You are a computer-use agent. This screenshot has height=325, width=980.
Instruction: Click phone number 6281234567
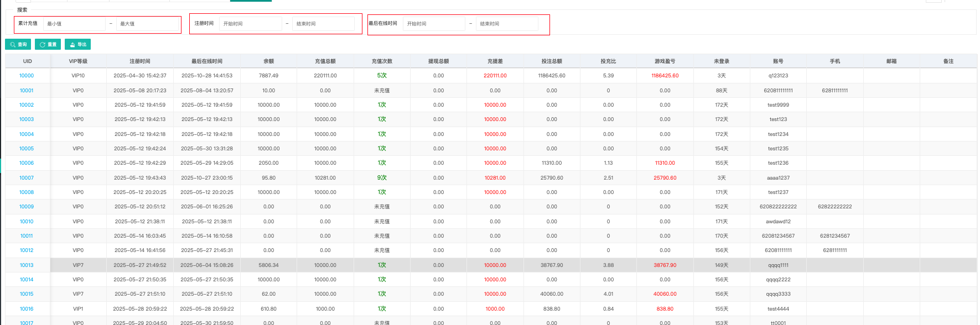[x=834, y=236]
